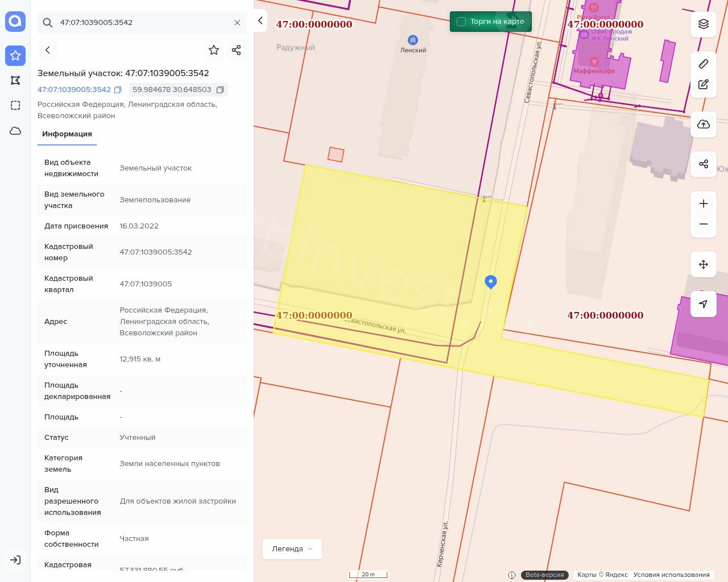Switch to the Информация tab
The image size is (728, 582).
[x=67, y=134]
